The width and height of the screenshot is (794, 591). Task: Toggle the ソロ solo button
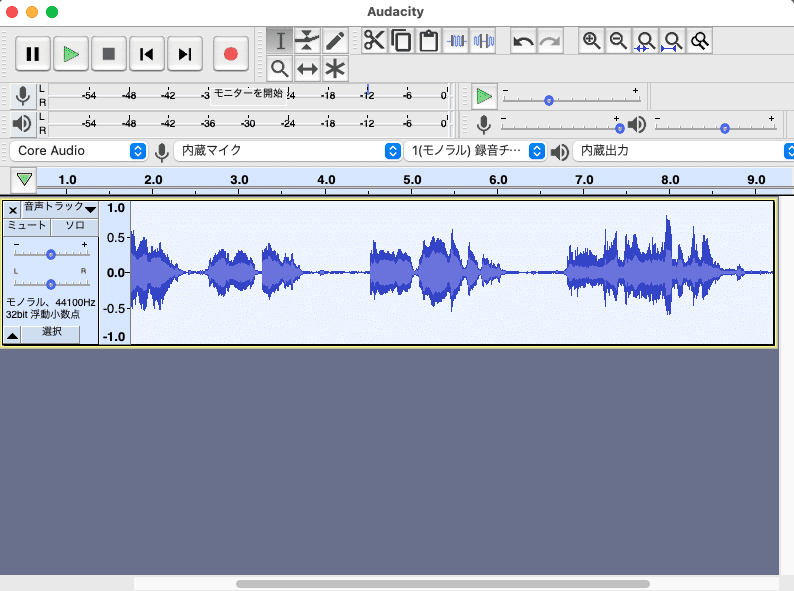click(75, 226)
